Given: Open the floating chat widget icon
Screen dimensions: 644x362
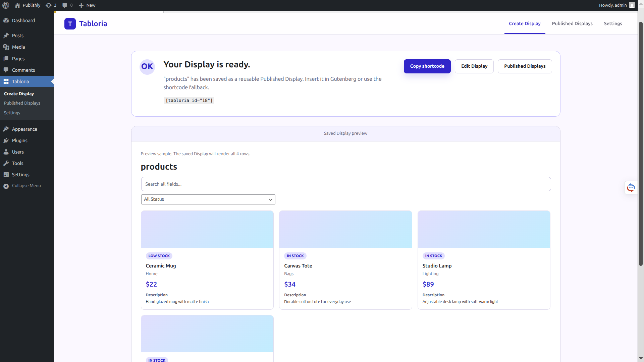Looking at the screenshot, I should (631, 188).
